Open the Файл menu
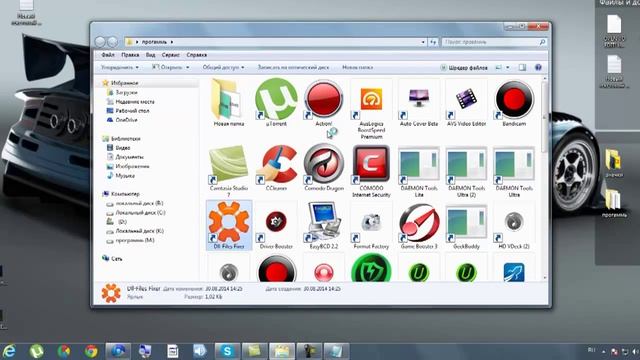This screenshot has height=360, width=640. point(108,55)
